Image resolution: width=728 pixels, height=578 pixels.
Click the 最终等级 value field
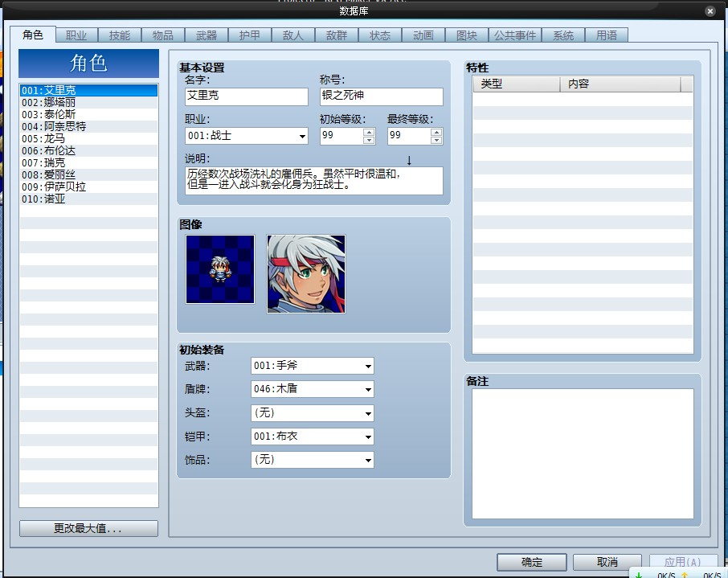[x=409, y=136]
